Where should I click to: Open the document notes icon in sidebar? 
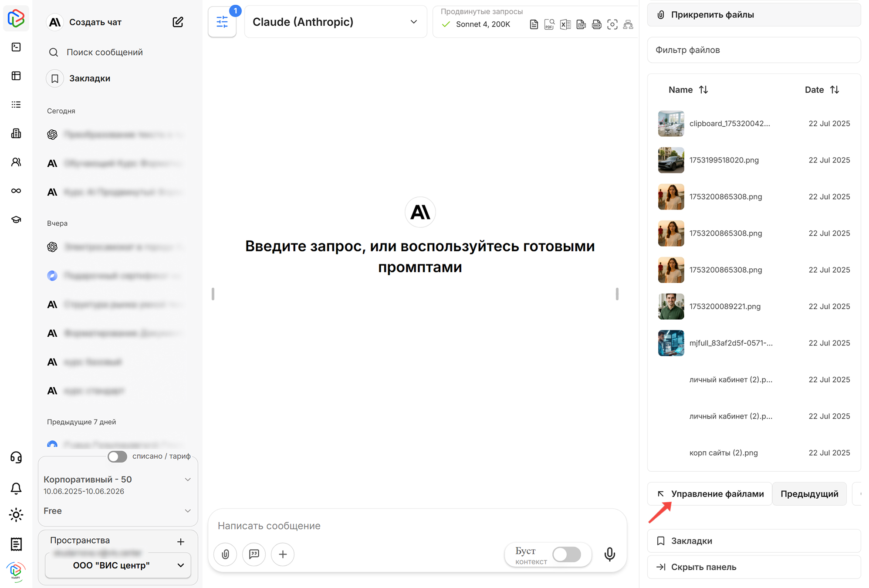16,544
